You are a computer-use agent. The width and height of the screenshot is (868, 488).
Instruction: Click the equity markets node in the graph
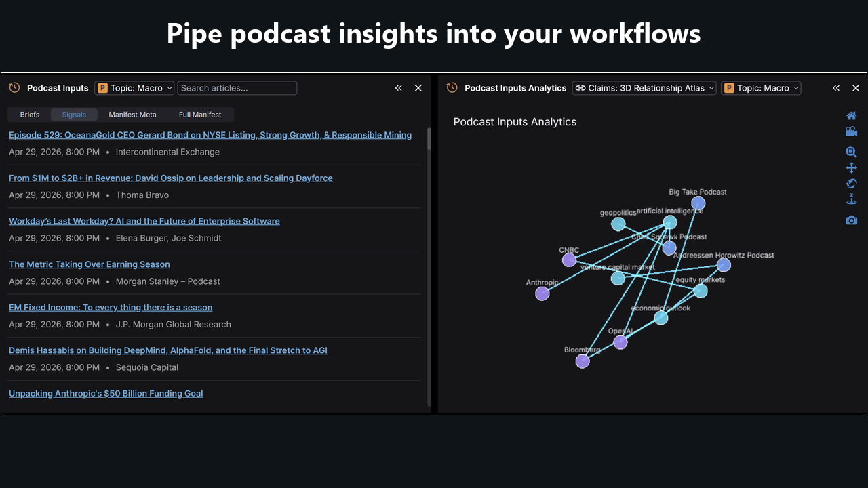pyautogui.click(x=701, y=291)
